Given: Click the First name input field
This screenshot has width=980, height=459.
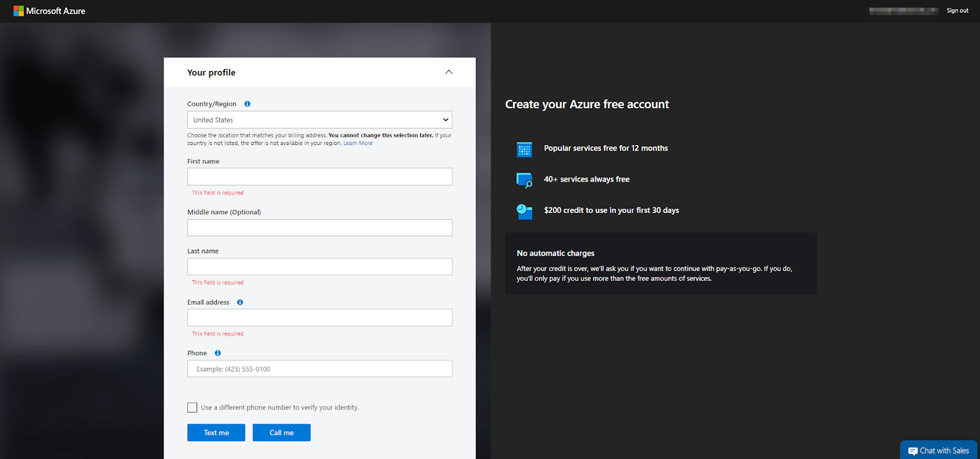Looking at the screenshot, I should click(x=320, y=177).
